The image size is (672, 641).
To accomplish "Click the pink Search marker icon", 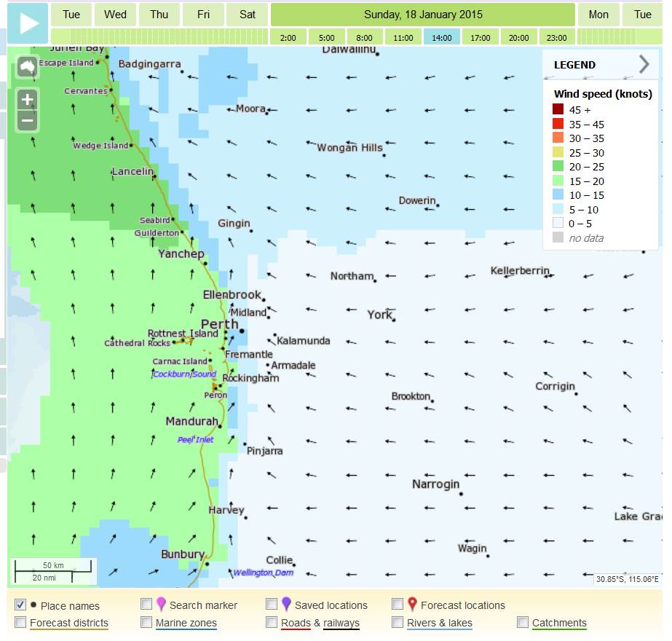I will pyautogui.click(x=161, y=605).
